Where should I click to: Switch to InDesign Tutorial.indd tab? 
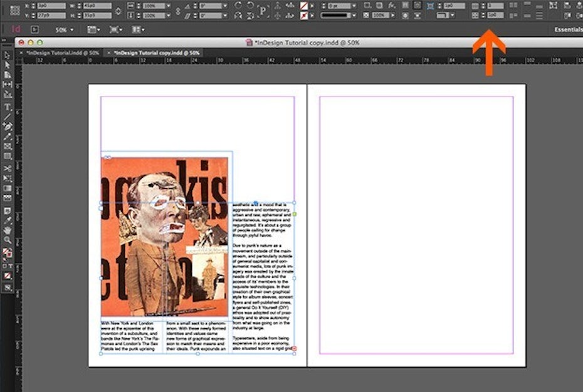coord(63,53)
